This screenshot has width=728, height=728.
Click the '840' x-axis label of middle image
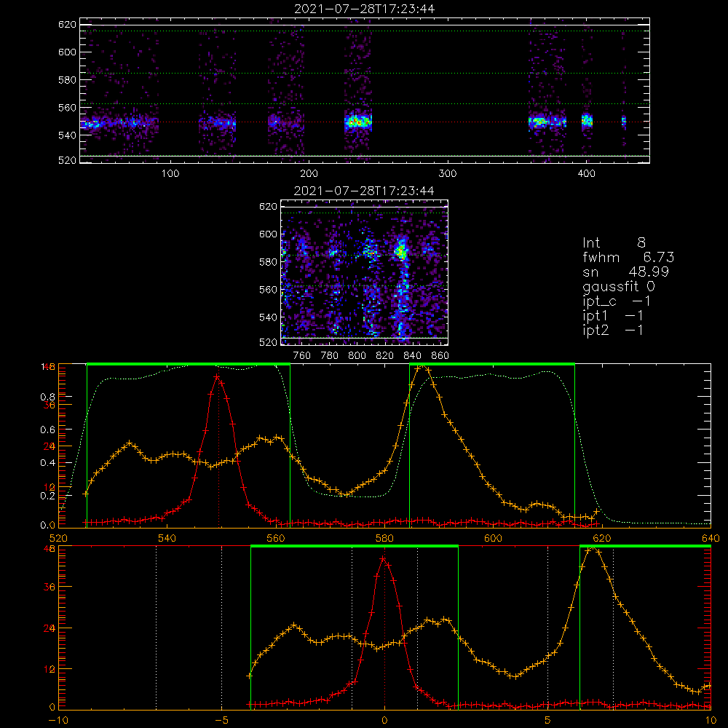[413, 356]
